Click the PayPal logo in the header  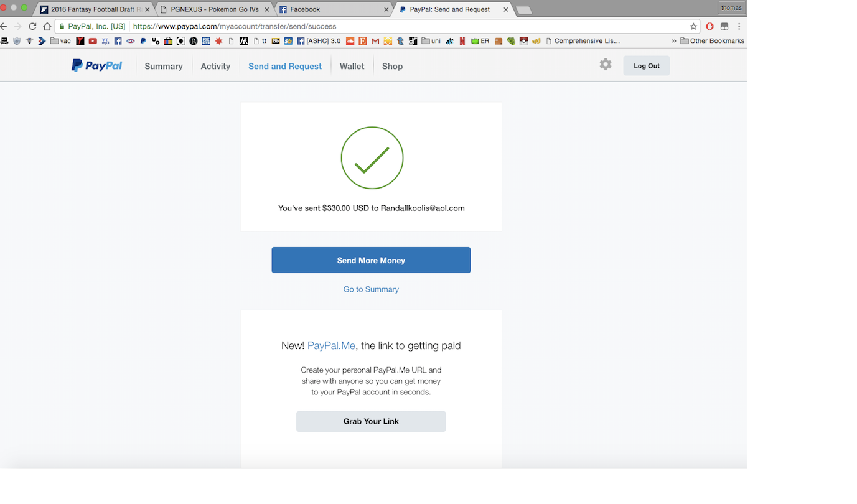pyautogui.click(x=97, y=65)
